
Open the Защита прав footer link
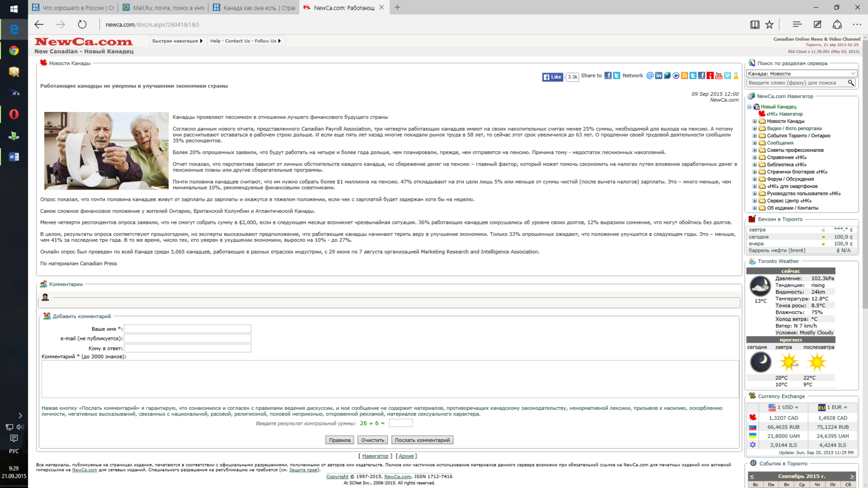[x=303, y=470]
